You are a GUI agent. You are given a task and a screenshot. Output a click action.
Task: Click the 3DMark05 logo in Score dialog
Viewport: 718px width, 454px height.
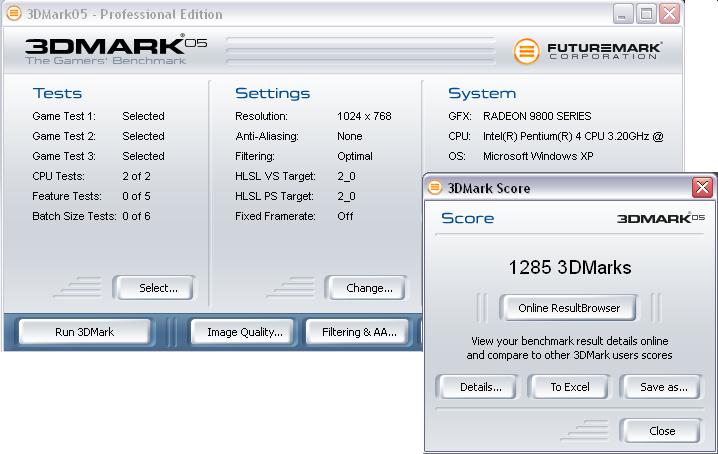(660, 218)
